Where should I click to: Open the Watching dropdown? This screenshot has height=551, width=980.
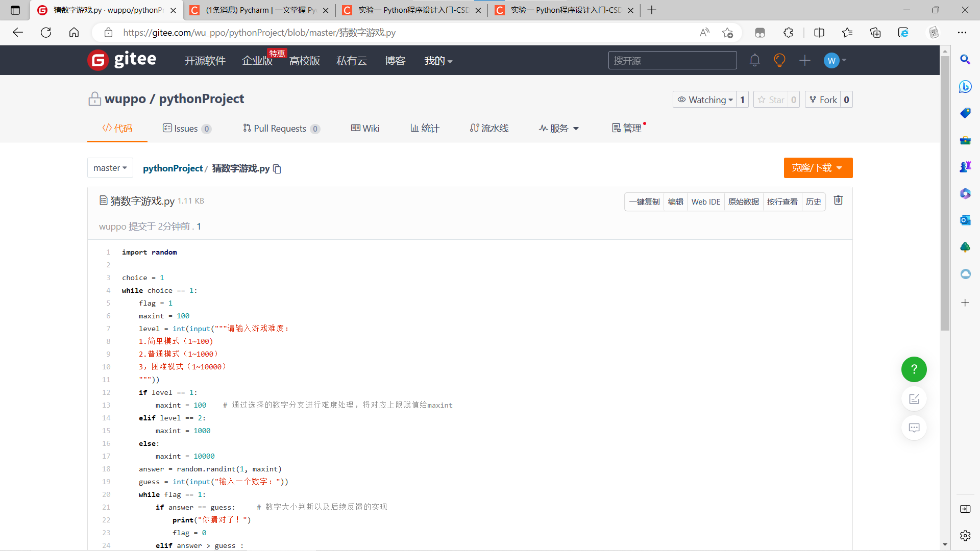705,100
